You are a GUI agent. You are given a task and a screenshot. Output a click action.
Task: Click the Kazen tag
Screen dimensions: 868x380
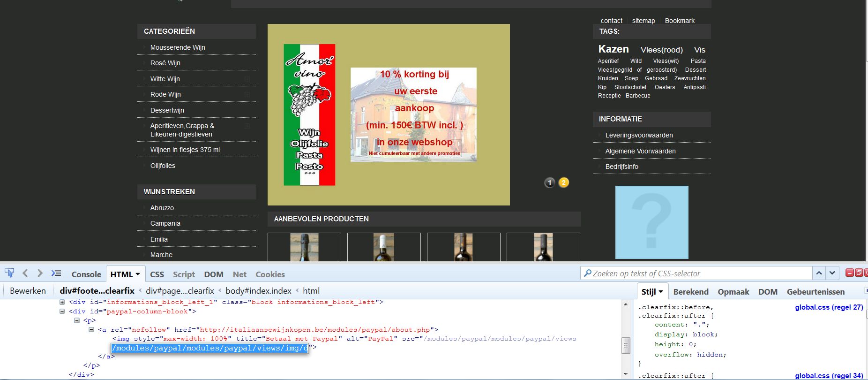(614, 49)
